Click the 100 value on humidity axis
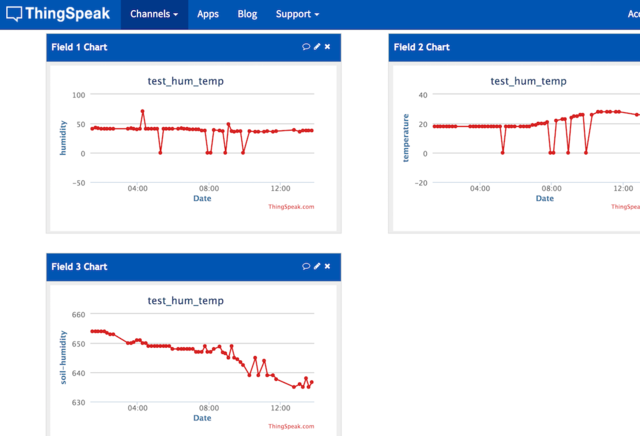The image size is (640, 436). coord(78,95)
